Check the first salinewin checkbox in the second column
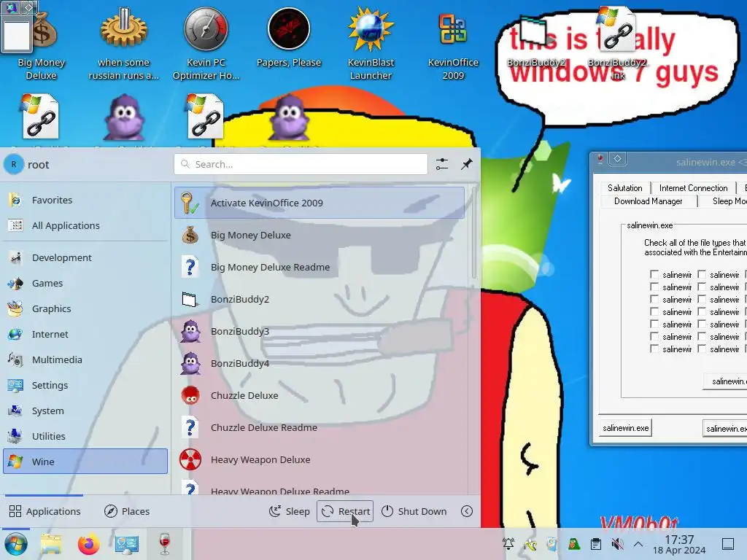The image size is (747, 560). tap(702, 275)
